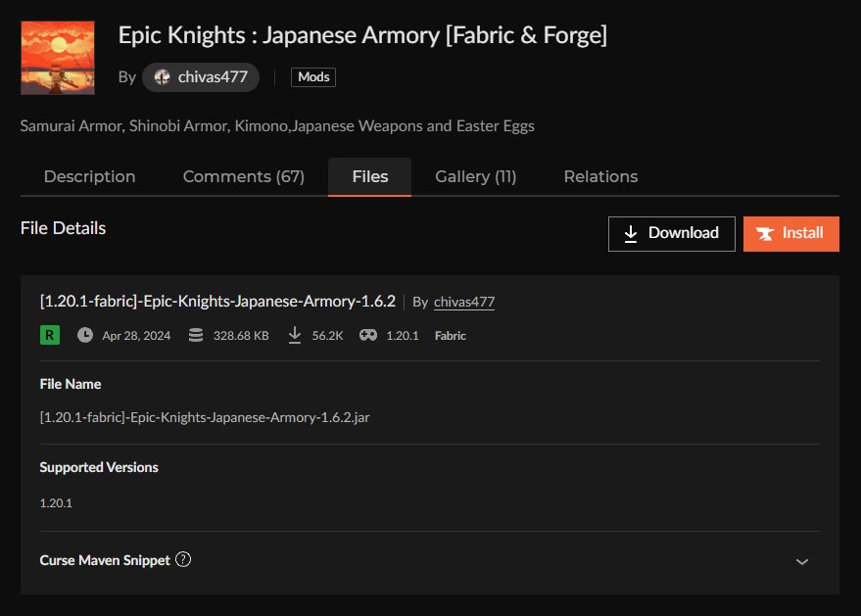Image resolution: width=861 pixels, height=616 pixels.
Task: Click the Epic Knights mod thumbnail image
Action: pos(57,57)
